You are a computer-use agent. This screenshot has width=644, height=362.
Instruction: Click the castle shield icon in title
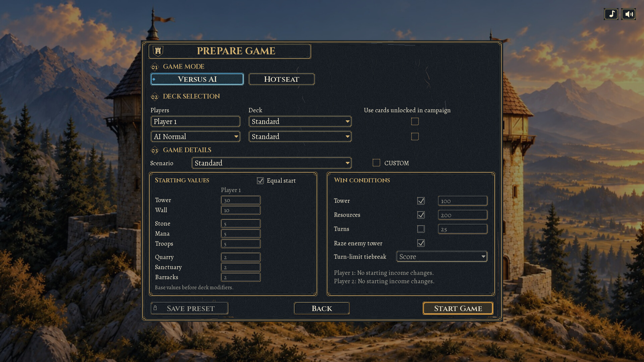coord(158,51)
